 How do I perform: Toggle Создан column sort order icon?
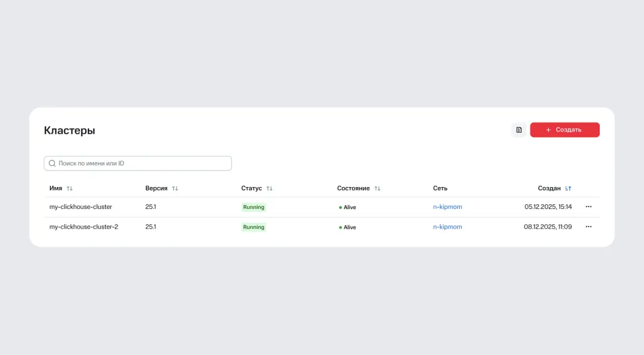tap(568, 188)
